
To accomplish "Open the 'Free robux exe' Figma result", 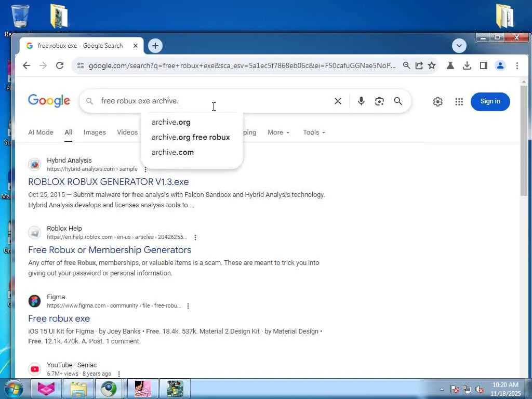I will 59,318.
